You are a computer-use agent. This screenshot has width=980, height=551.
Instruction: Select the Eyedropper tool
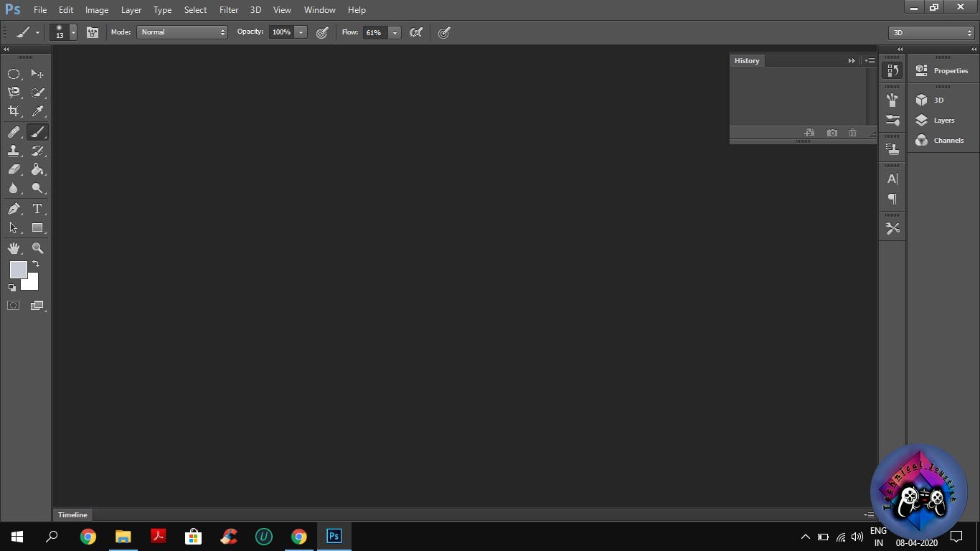[37, 111]
